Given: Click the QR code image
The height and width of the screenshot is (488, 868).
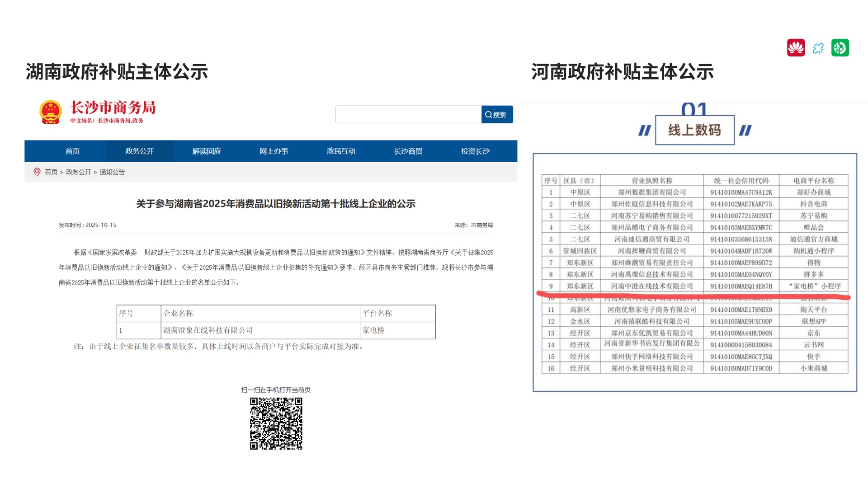Looking at the screenshot, I should 276,423.
